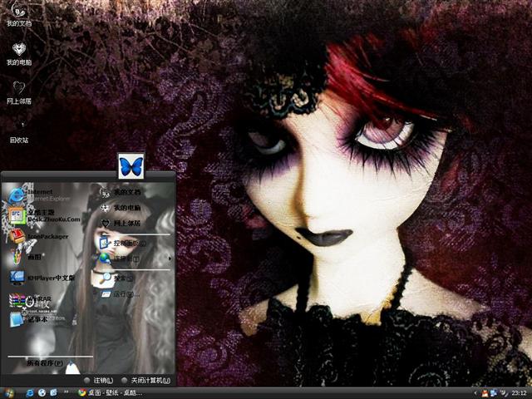The width and height of the screenshot is (532, 399).
Task: Open 回收站 recycle bin on desktop
Action: [x=19, y=132]
